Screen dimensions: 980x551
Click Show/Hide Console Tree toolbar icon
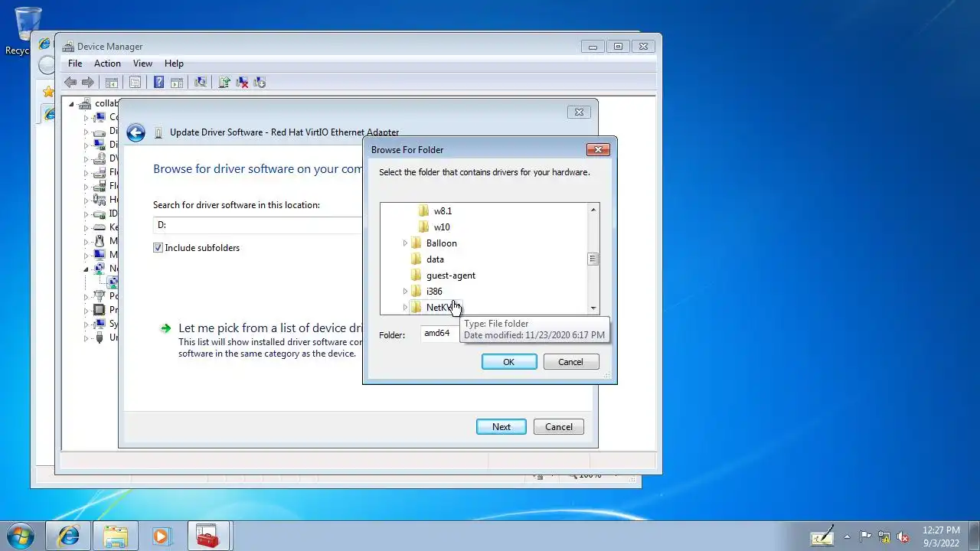pyautogui.click(x=112, y=83)
